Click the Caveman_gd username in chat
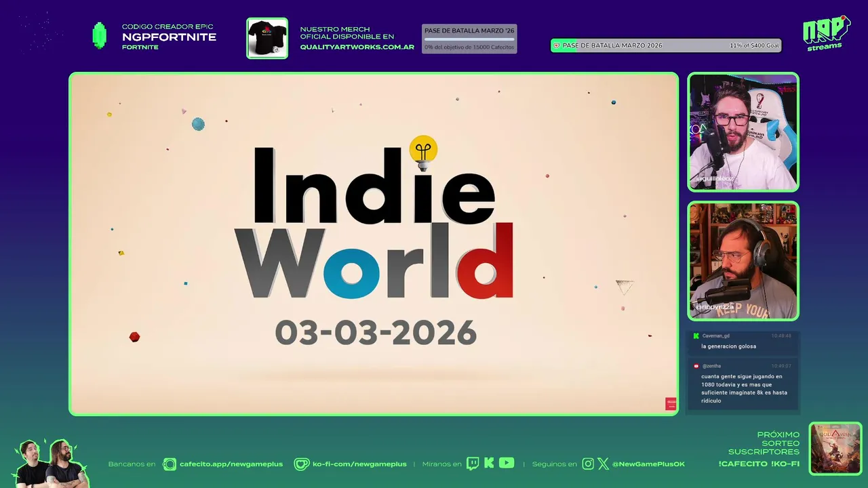Image resolution: width=868 pixels, height=488 pixels. 715,336
